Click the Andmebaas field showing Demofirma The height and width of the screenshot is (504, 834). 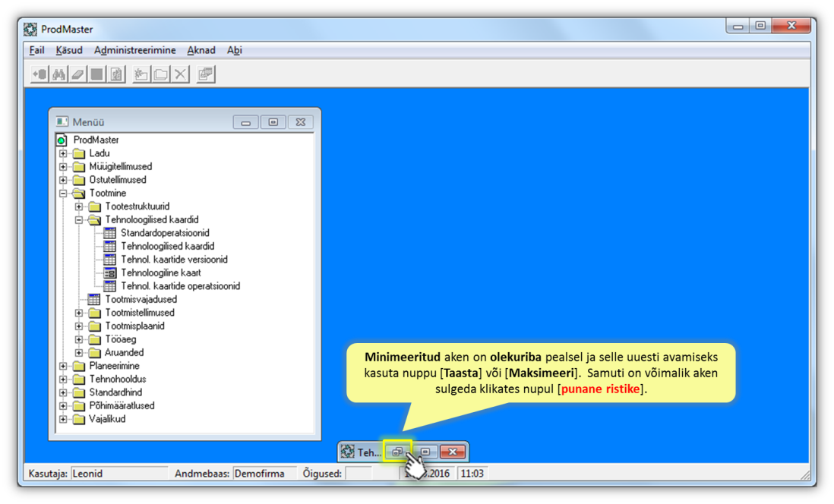[264, 473]
